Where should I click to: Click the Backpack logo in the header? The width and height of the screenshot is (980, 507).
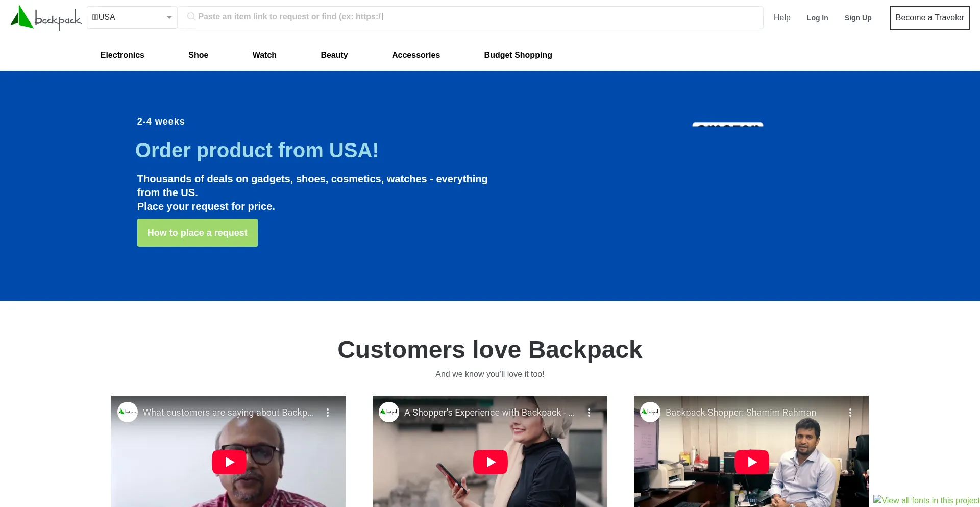click(x=46, y=17)
